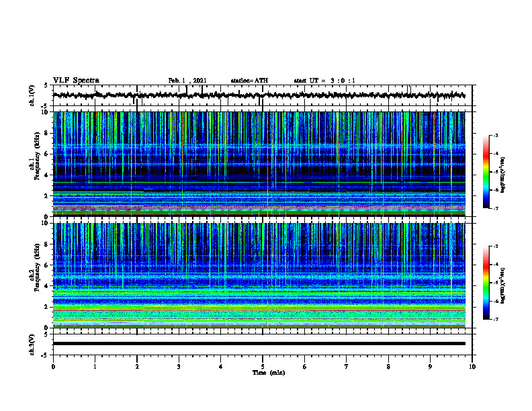Click the "ch.1(V)" waveform axis label
Screen dimensions: 532x411
[x=32, y=95]
